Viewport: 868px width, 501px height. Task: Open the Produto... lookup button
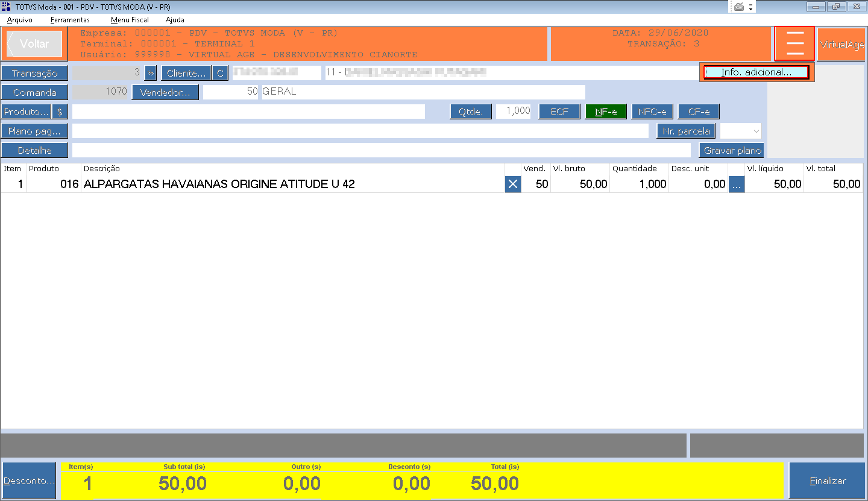[x=26, y=112]
